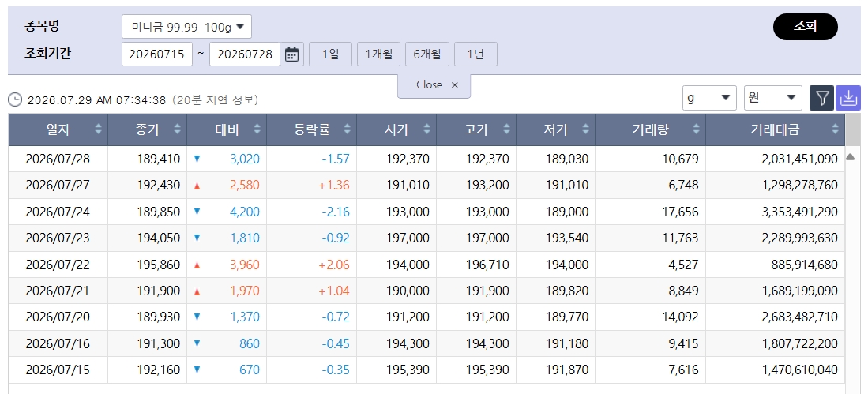Sort by 종가 column arrows
Screen dimensions: 868x394
[177, 129]
